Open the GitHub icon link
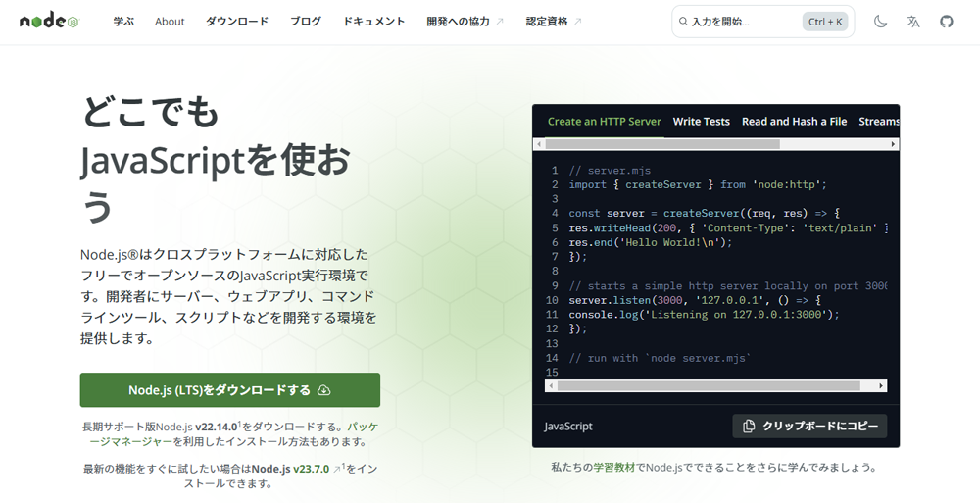Screen dimensions: 980x503 tap(947, 22)
